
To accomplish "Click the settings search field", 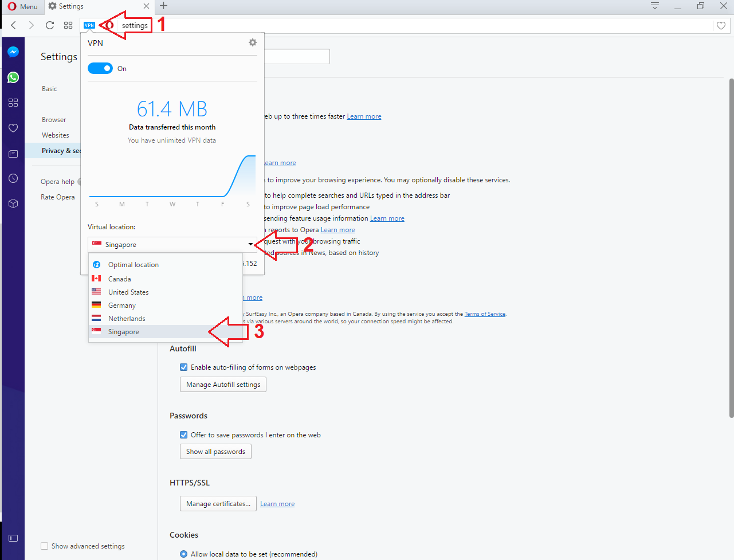I will (x=297, y=56).
